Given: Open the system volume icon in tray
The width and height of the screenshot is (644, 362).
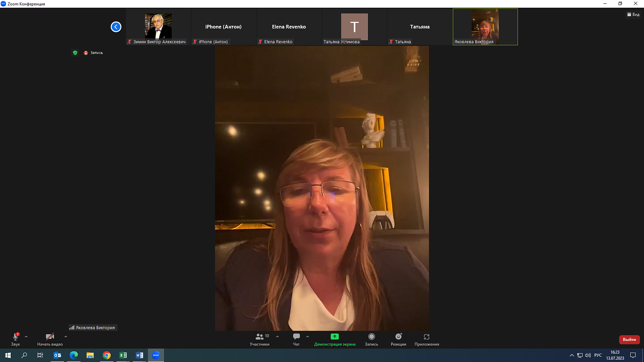Looking at the screenshot, I should pyautogui.click(x=588, y=355).
